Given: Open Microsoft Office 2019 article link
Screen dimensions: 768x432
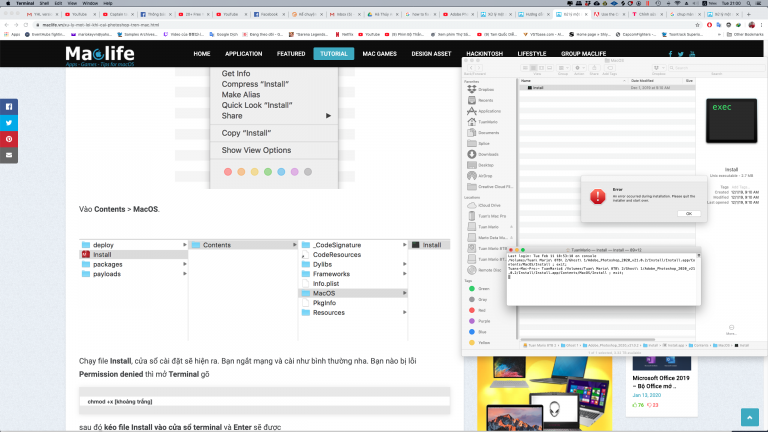Looking at the screenshot, I should pos(661,382).
